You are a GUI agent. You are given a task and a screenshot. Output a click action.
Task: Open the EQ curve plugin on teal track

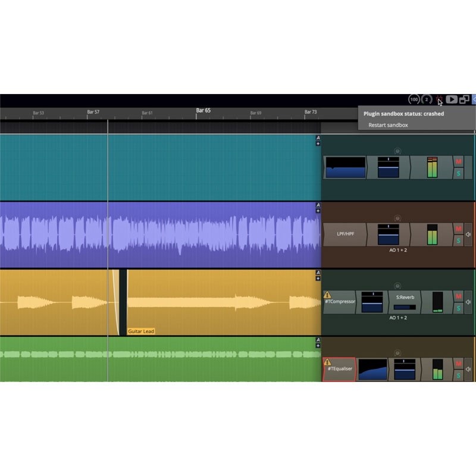[x=346, y=167]
